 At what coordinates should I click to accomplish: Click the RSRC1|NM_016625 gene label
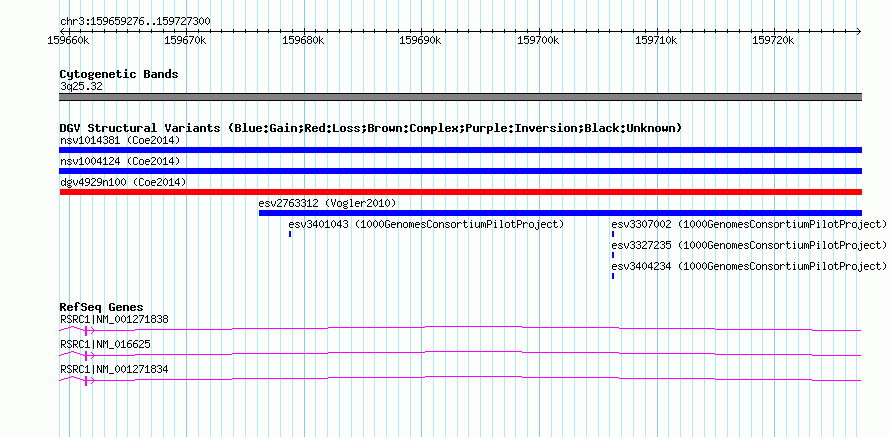click(105, 344)
